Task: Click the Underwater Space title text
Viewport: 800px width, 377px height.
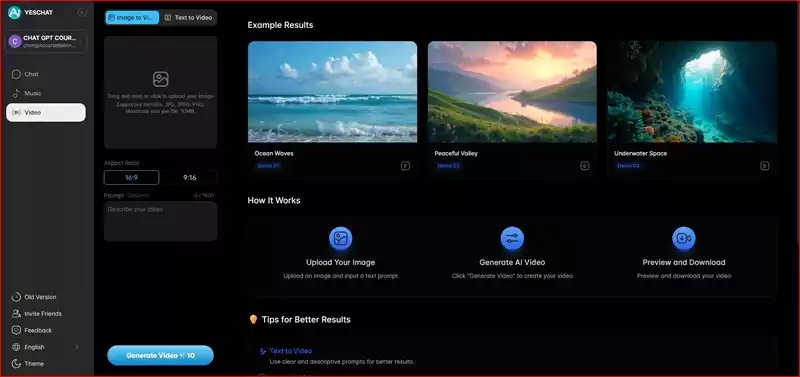Action: (640, 153)
